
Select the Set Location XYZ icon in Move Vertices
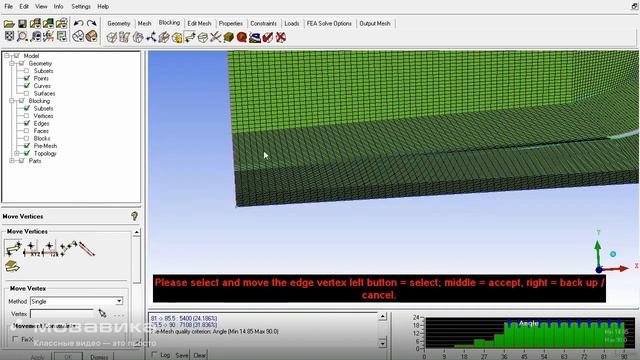[31, 248]
